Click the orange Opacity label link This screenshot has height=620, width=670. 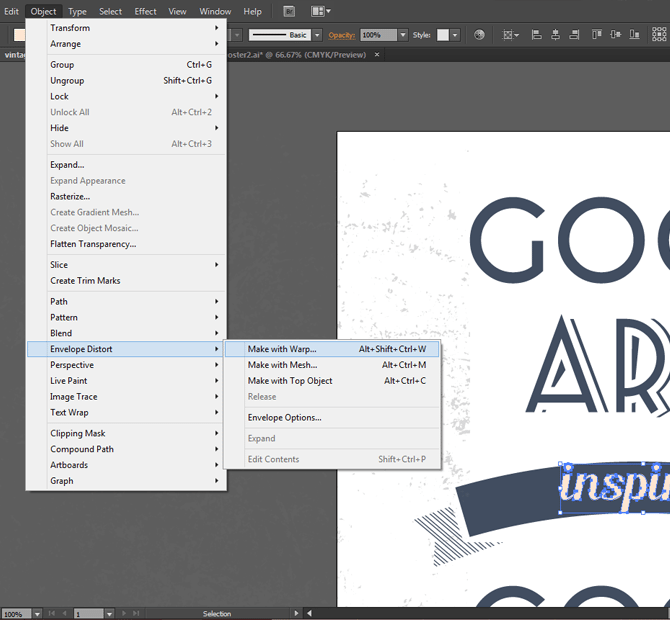342,35
